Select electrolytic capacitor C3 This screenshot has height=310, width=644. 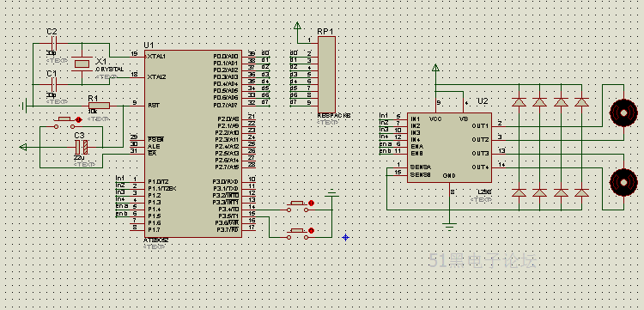[82, 147]
